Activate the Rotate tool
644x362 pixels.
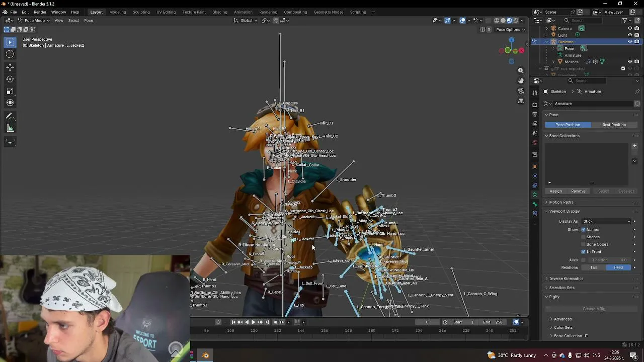(x=10, y=79)
